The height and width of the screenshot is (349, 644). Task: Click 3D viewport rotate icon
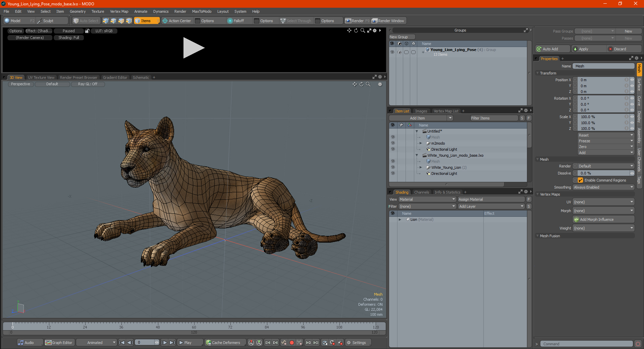[x=362, y=84]
